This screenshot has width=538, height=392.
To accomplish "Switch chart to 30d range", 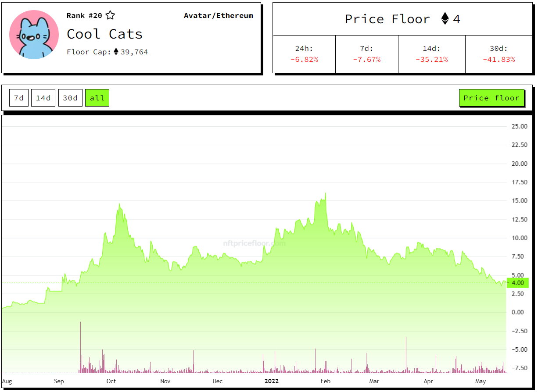I will (70, 98).
